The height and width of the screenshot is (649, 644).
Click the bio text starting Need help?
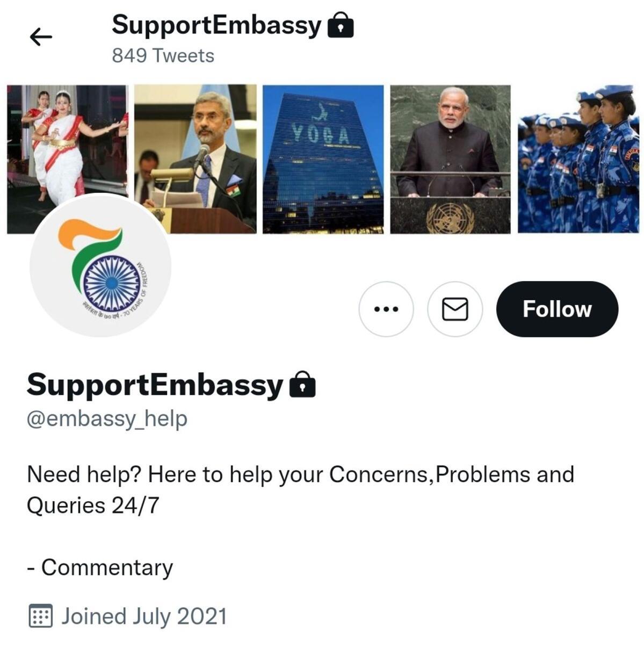pos(300,490)
